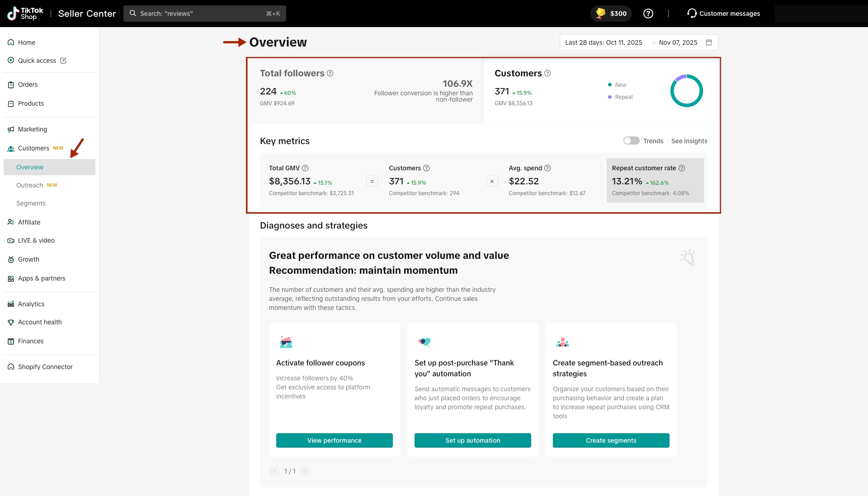868x496 pixels.
Task: Click the lightbulb recommendation icon
Action: coord(688,258)
